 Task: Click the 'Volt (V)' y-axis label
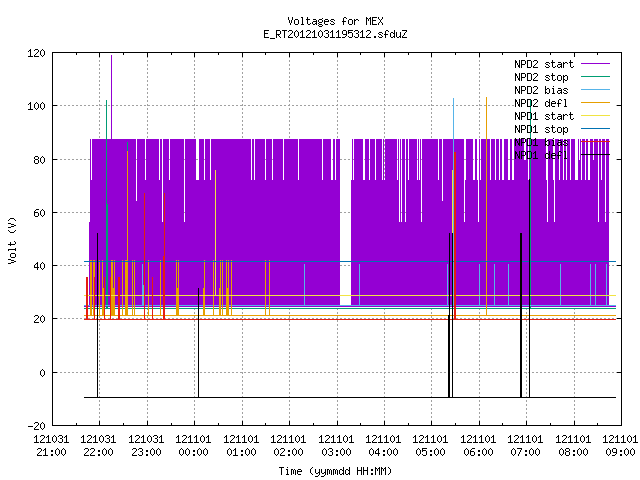[x=13, y=241]
